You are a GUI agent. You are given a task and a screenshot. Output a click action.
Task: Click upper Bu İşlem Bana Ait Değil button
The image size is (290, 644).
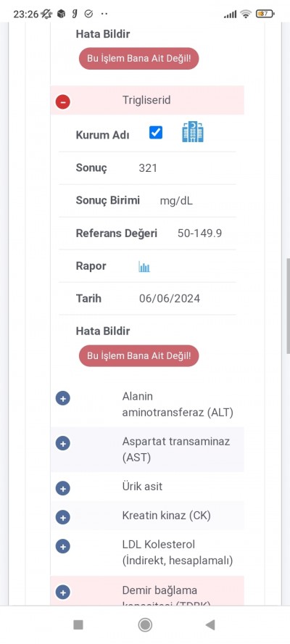tap(139, 59)
